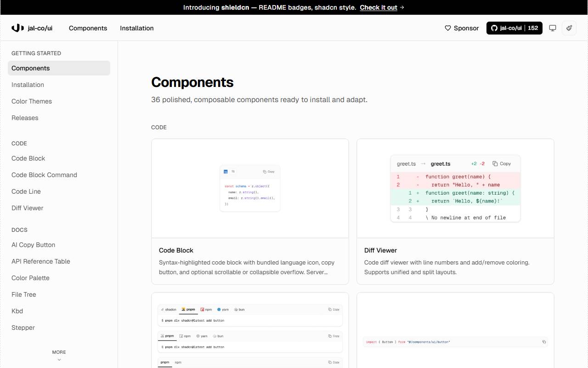This screenshot has width=588, height=368.
Task: Expand the MORE chevron in the sidebar
Action: pos(59,360)
